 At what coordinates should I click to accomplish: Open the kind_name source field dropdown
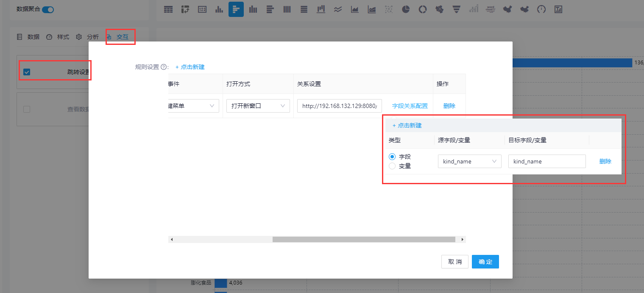click(x=469, y=161)
